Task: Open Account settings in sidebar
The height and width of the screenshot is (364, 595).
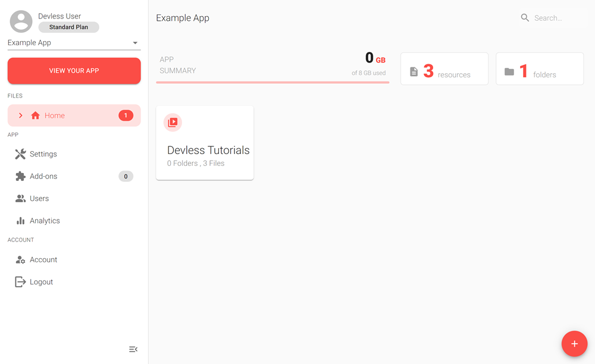Action: point(43,260)
